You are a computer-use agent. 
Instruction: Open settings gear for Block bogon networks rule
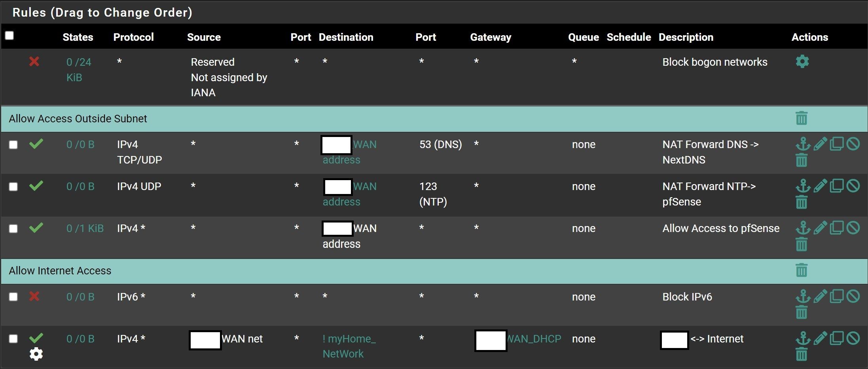pyautogui.click(x=802, y=62)
